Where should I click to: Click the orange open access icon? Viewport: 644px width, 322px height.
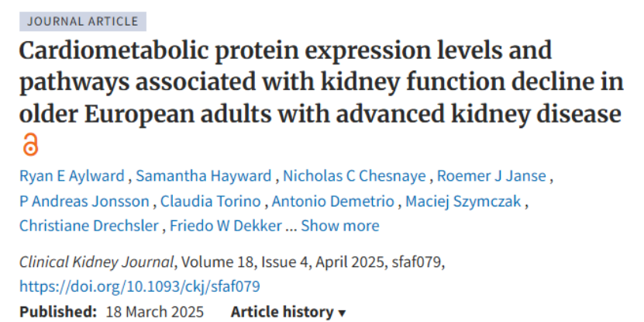tap(30, 145)
